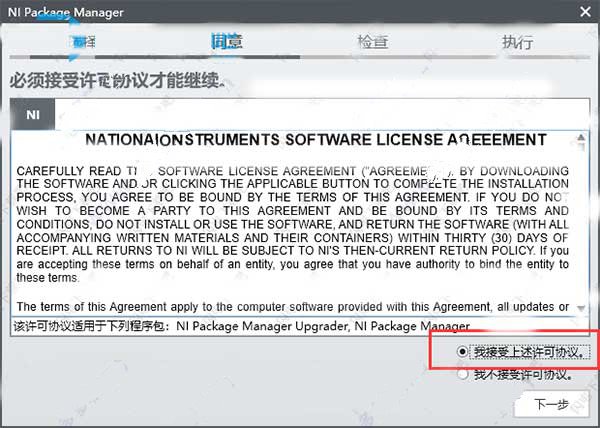Click the 选择 (Select) step tab
The width and height of the screenshot is (600, 428).
coord(84,42)
